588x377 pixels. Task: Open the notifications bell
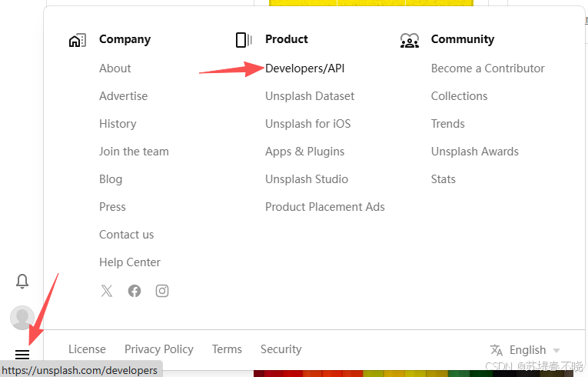click(x=22, y=281)
